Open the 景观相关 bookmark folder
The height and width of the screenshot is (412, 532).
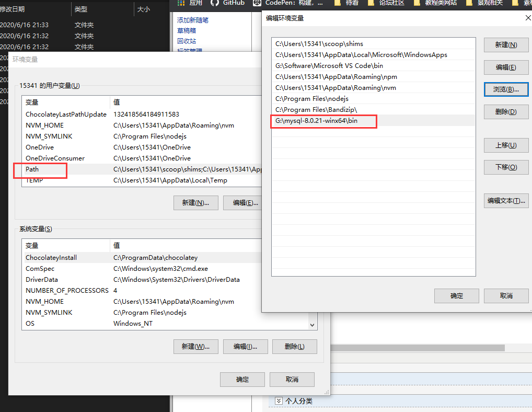485,3
